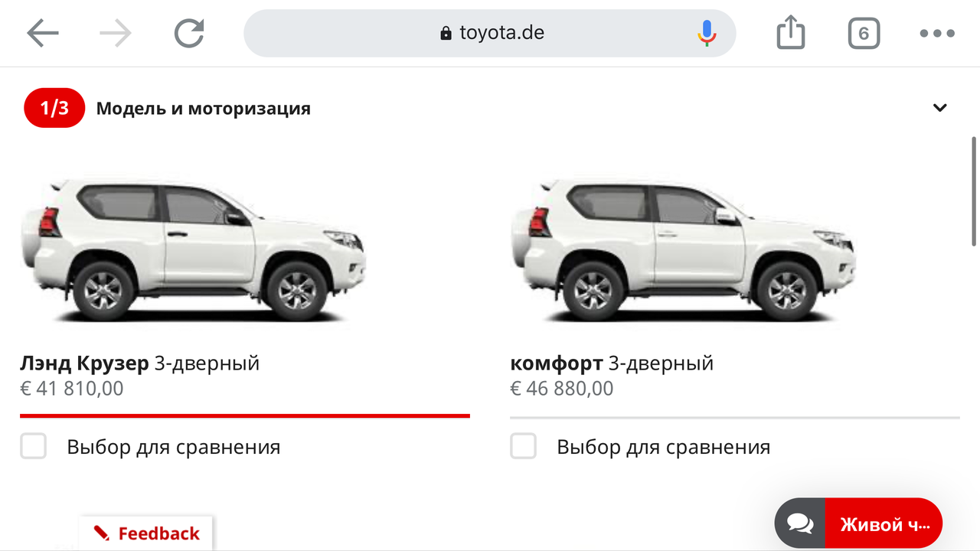Click the Feedback button
The image size is (980, 551).
[146, 533]
